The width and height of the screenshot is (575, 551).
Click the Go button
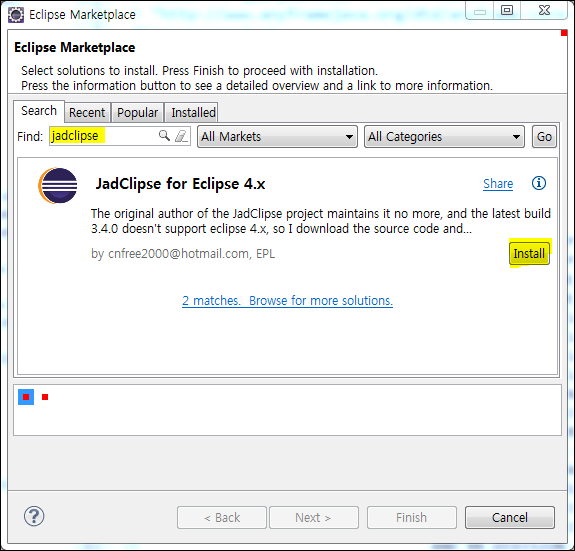(544, 137)
